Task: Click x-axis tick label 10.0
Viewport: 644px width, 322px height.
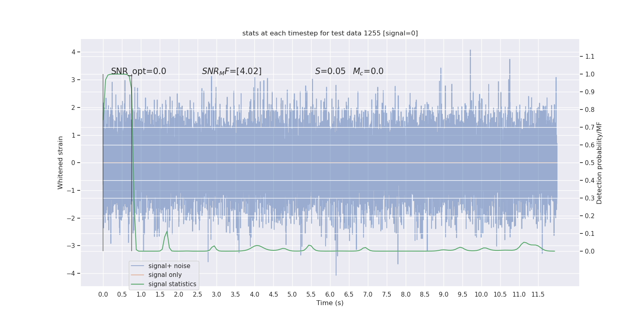Action: [x=481, y=295]
